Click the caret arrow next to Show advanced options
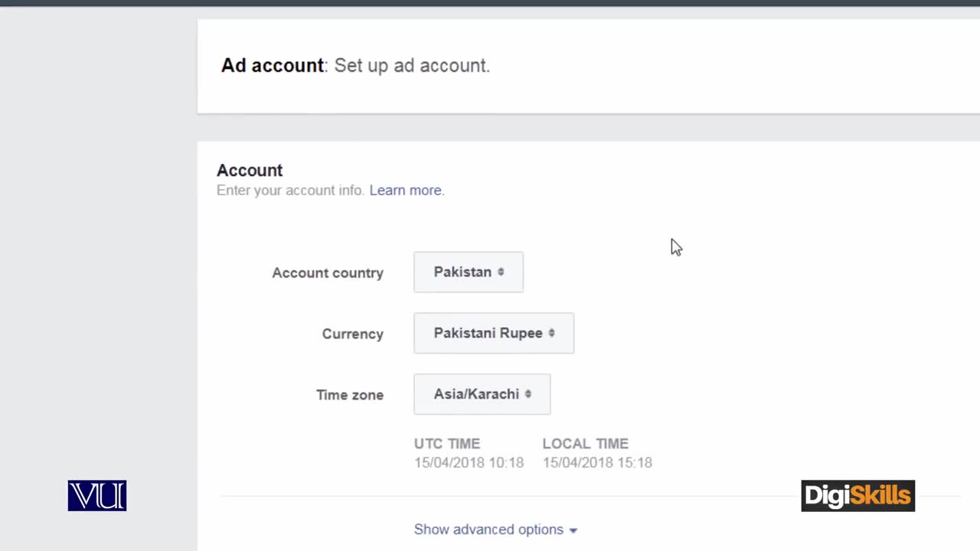Viewport: 980px width, 551px height. point(573,530)
